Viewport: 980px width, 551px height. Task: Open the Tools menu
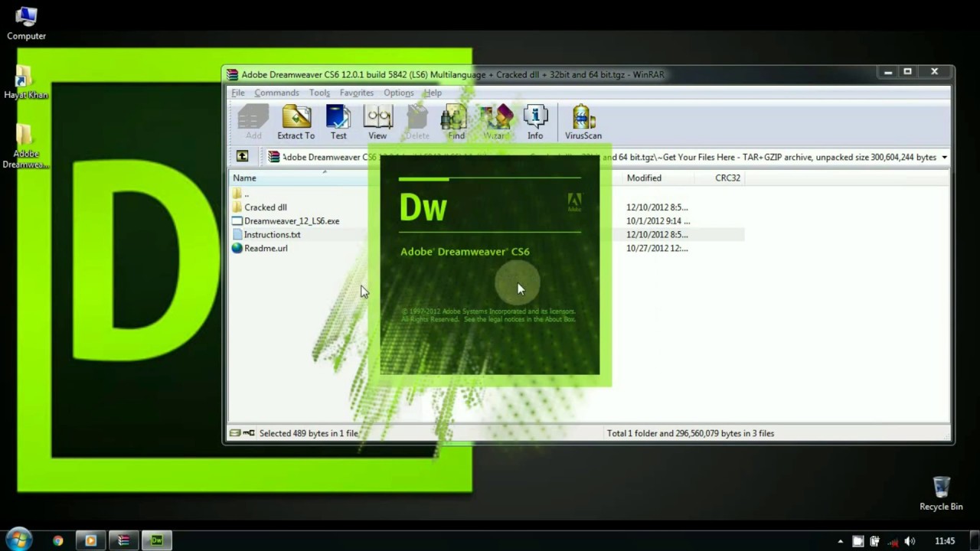click(319, 93)
